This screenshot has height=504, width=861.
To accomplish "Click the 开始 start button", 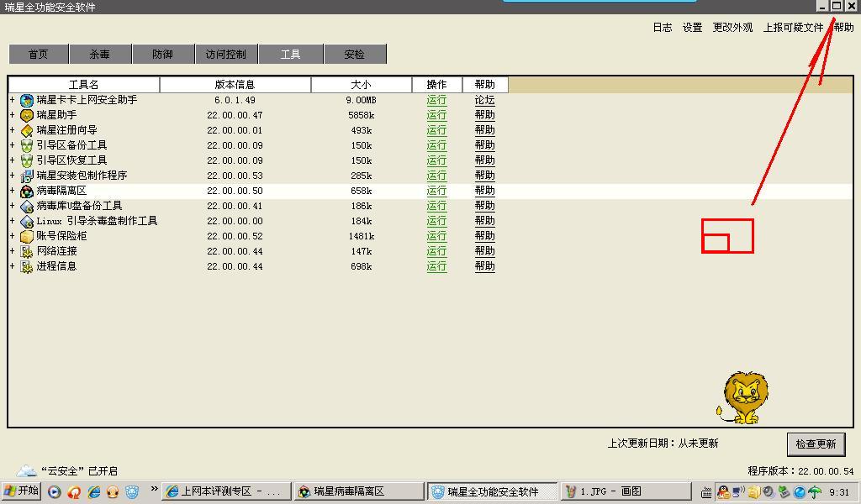I will 21,491.
